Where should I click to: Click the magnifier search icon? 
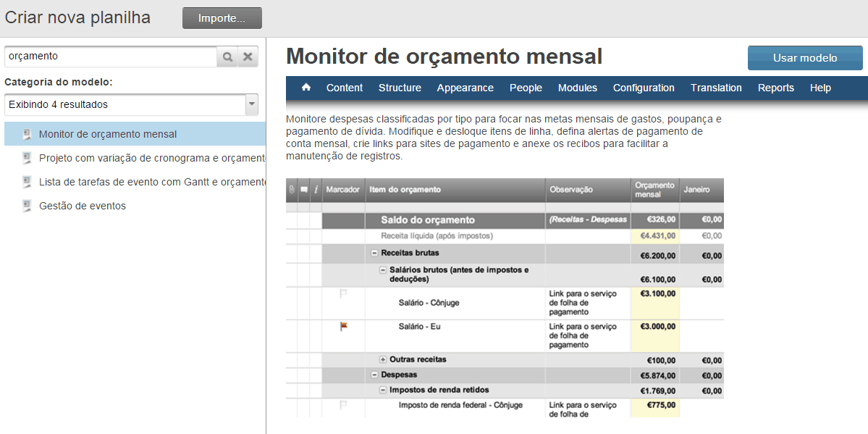(227, 57)
